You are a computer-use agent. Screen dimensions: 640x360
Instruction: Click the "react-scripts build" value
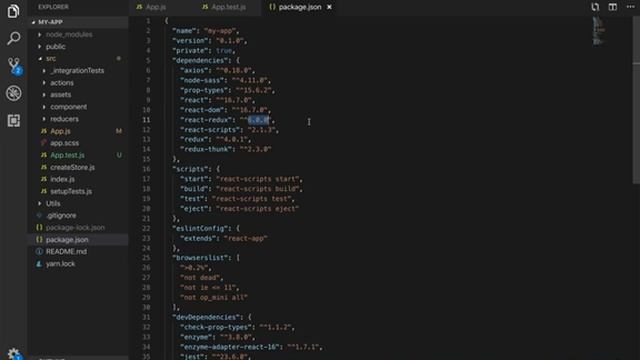point(258,189)
